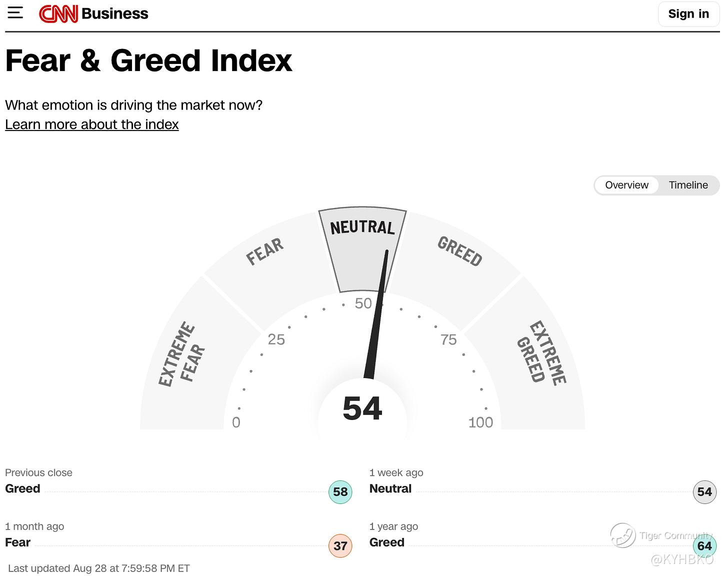Screen dimensions: 728x576
Task: Click the Neutral gauge segment
Action: coord(362,248)
